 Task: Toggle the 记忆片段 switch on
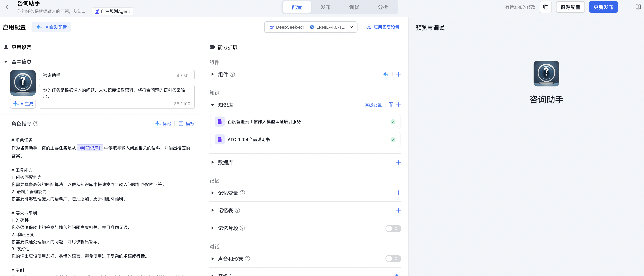pos(393,228)
